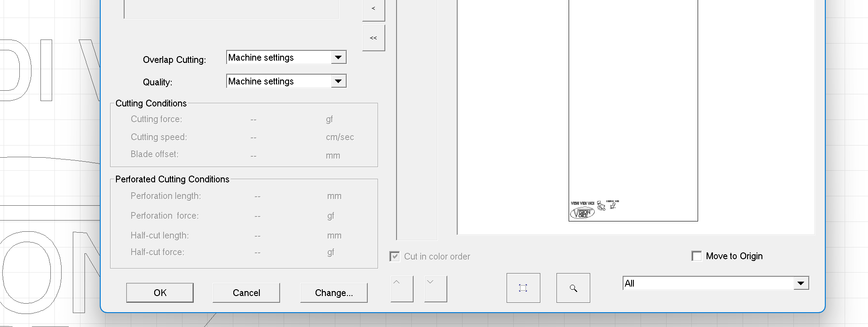868x327 pixels.
Task: Toggle the Cut in color order checkbox
Action: [394, 256]
